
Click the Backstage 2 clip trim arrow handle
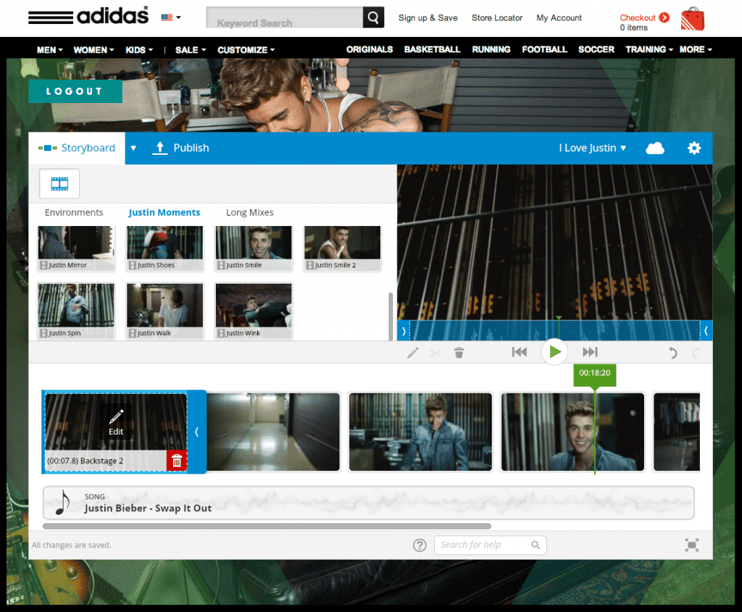197,432
